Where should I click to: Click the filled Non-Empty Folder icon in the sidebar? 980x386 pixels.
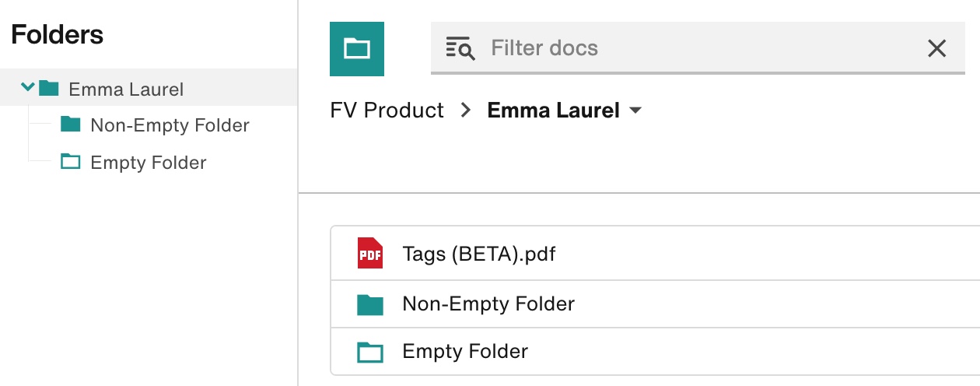tap(71, 125)
